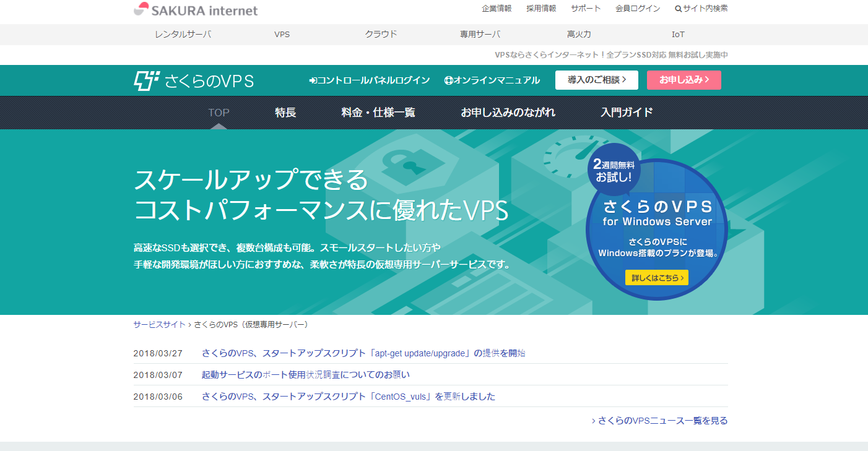Viewport: 868px width, 451px height.
Task: Open the オンラインマニュアル link
Action: pos(492,80)
